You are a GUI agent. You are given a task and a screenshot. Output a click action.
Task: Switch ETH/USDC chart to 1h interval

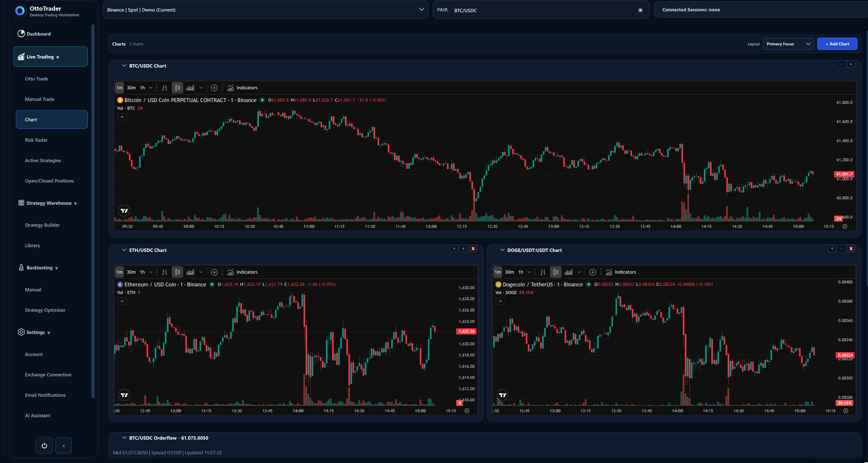coord(142,272)
